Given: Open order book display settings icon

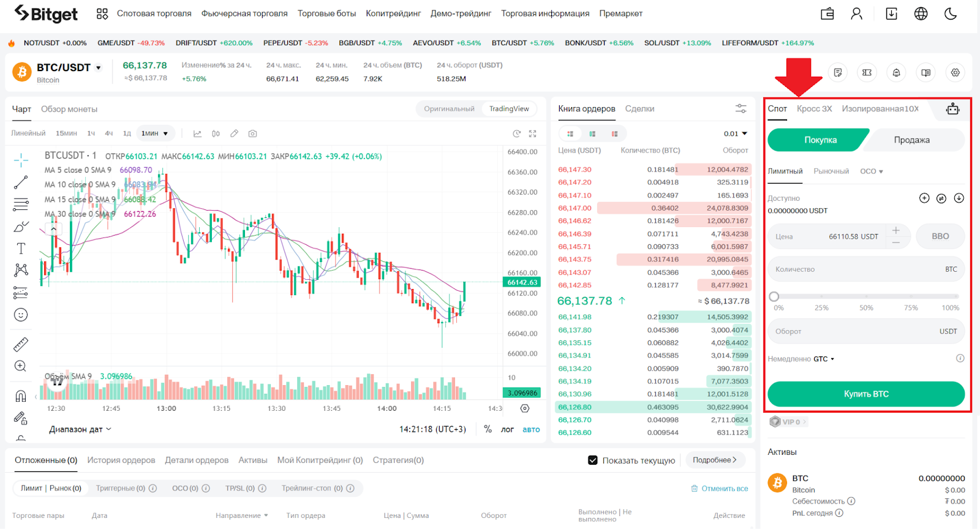Looking at the screenshot, I should [x=741, y=109].
